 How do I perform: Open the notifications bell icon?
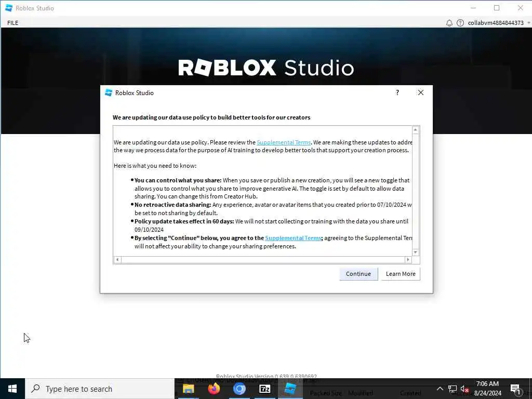coord(449,23)
